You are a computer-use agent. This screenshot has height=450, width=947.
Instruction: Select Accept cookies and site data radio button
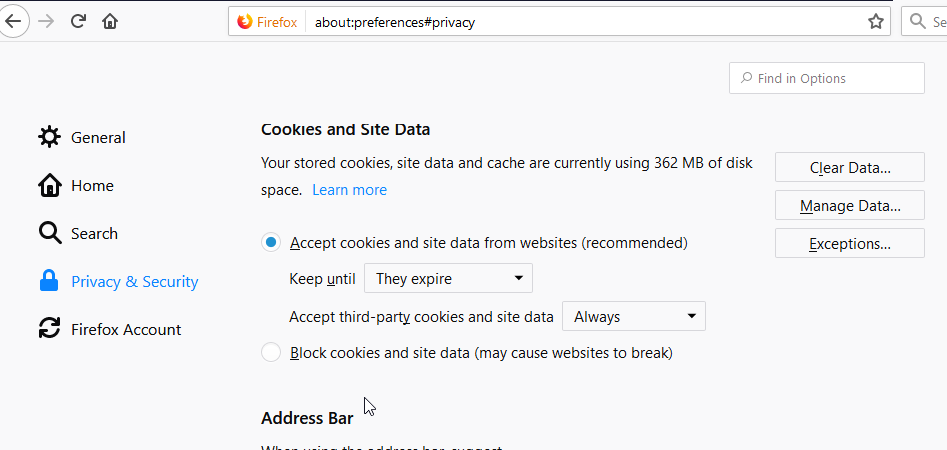tap(271, 243)
